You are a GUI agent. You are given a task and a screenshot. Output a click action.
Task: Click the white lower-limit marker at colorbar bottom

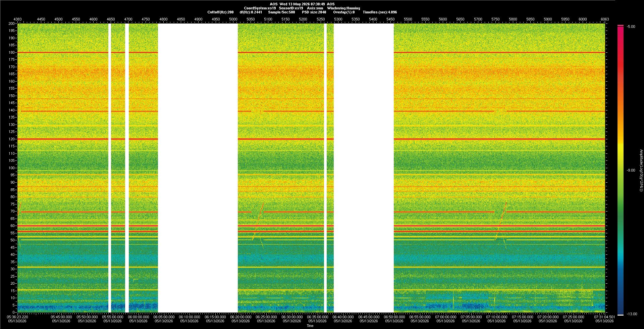621,315
